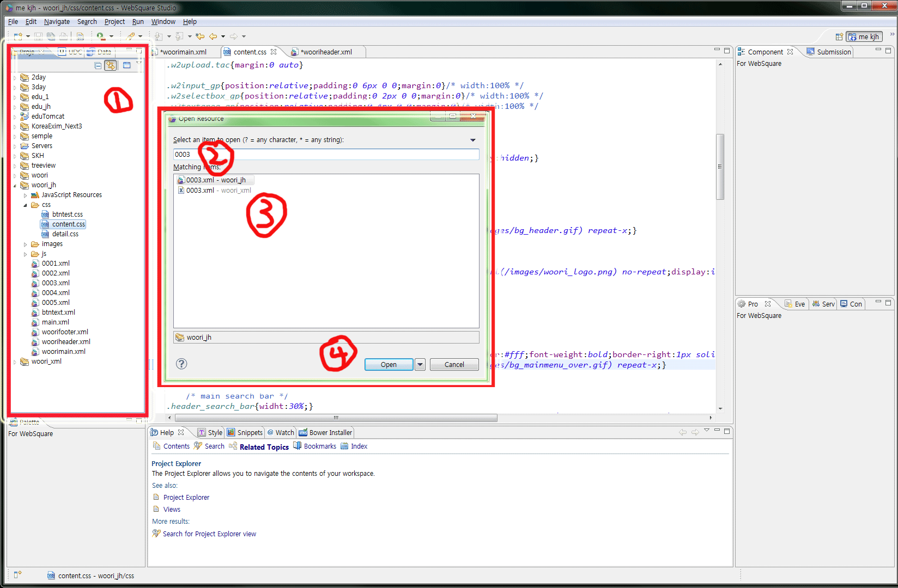This screenshot has width=898, height=588.
Task: Expand the woori_xml project node
Action: [15, 362]
